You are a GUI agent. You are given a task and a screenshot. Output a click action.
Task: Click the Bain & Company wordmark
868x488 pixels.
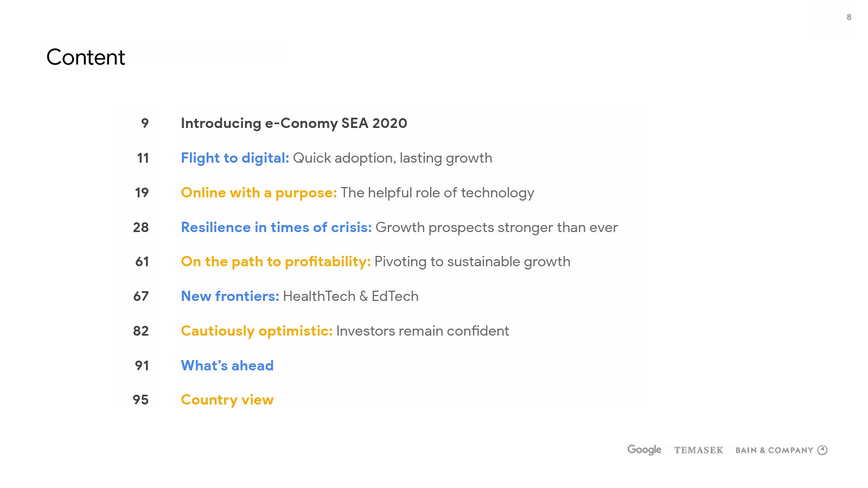774,450
